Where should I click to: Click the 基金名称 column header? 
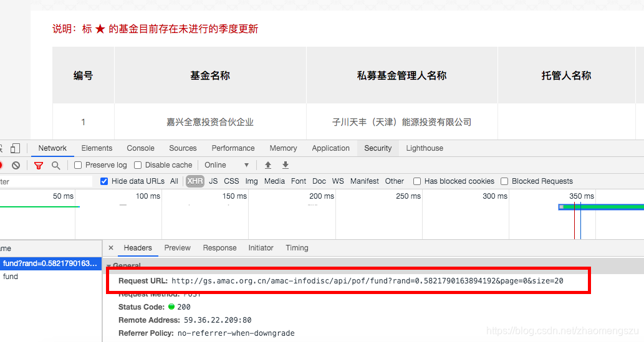210,75
